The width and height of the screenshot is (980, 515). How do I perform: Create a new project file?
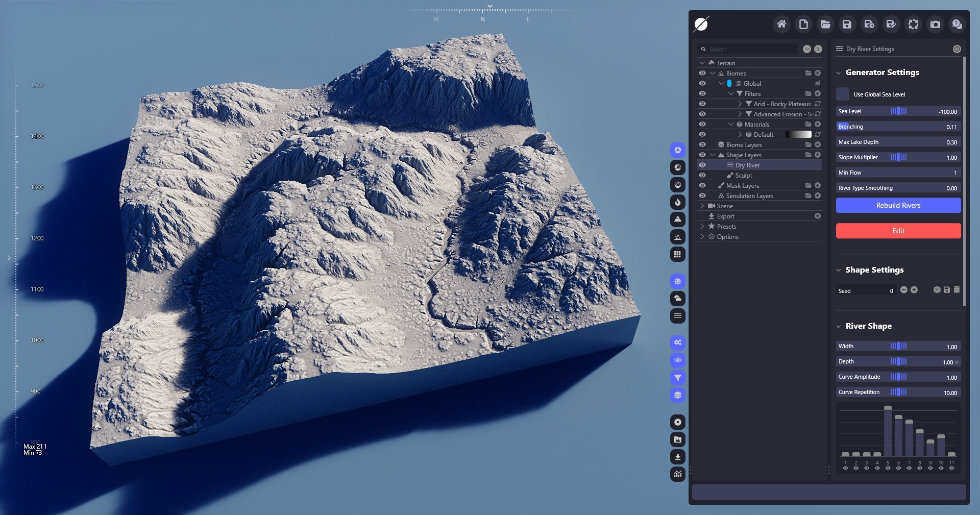point(803,24)
